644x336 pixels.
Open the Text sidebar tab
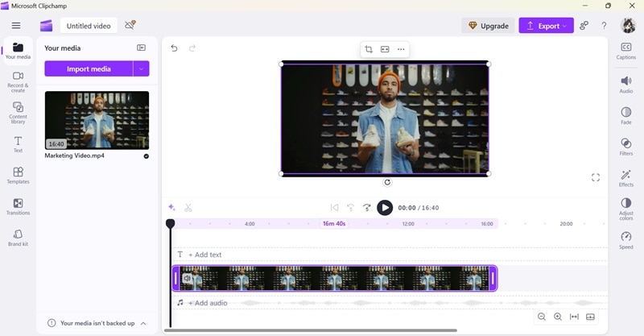pos(18,144)
